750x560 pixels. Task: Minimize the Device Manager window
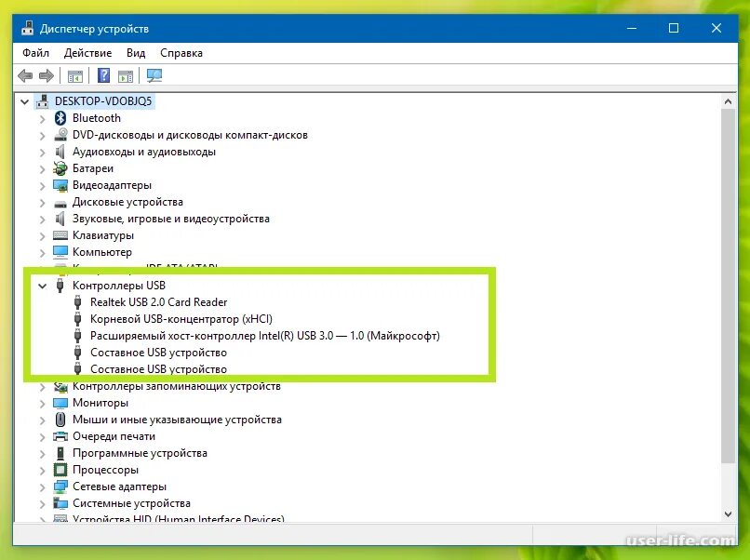632,28
